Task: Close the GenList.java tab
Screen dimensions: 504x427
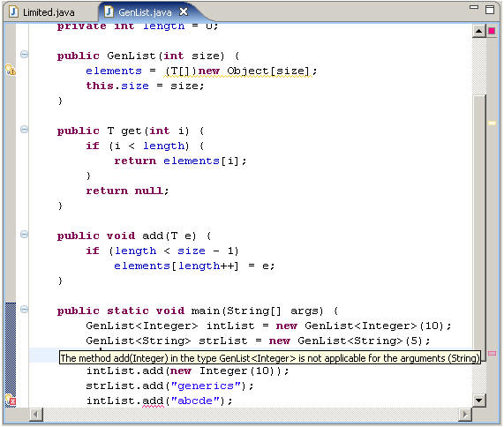Action: [184, 11]
